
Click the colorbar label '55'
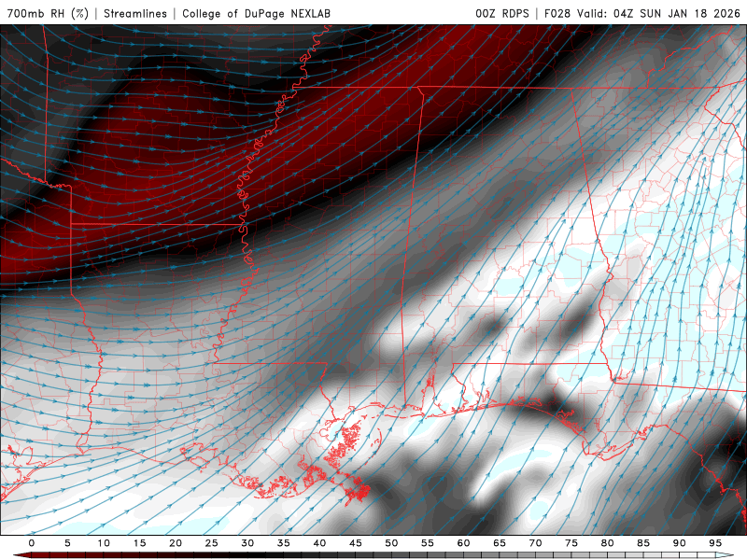coord(428,543)
